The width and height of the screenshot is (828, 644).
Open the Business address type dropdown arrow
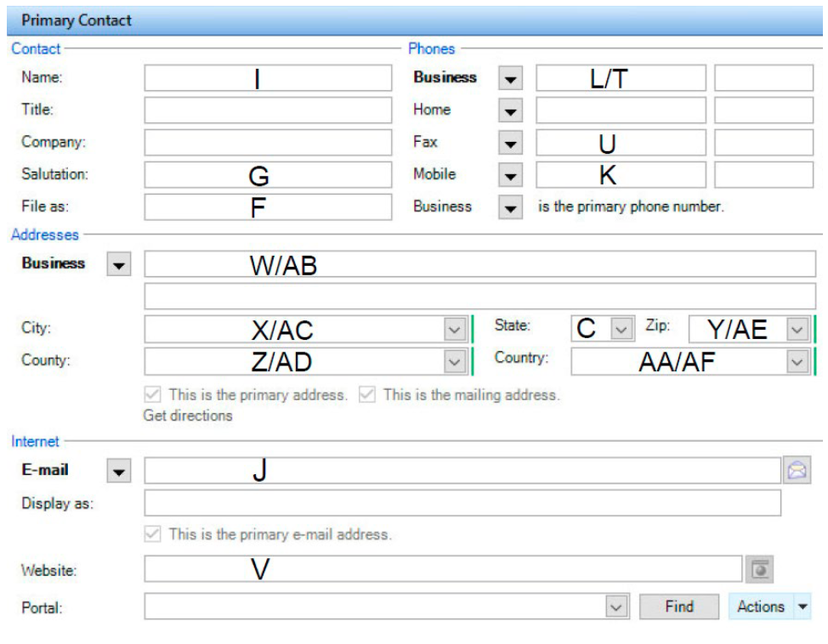[119, 264]
